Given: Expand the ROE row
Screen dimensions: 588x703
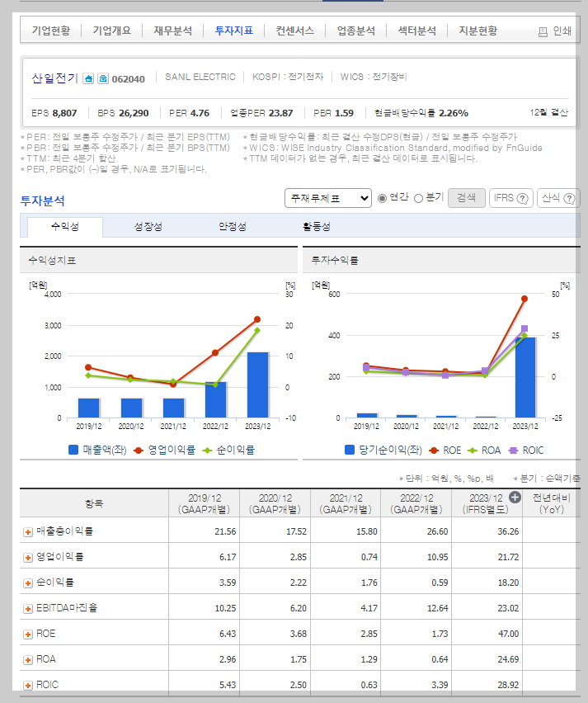Looking at the screenshot, I should click(28, 635).
